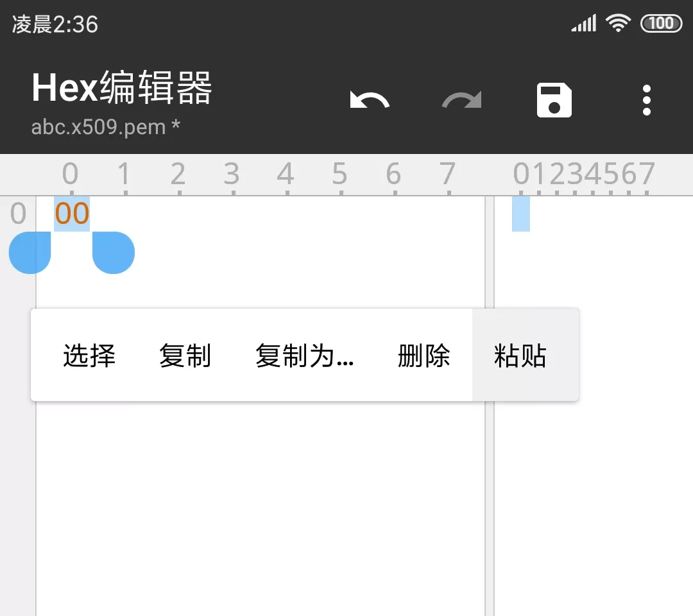Viewport: 693px width, 616px height.
Task: Tap the battery 100 indicator
Action: [x=661, y=24]
